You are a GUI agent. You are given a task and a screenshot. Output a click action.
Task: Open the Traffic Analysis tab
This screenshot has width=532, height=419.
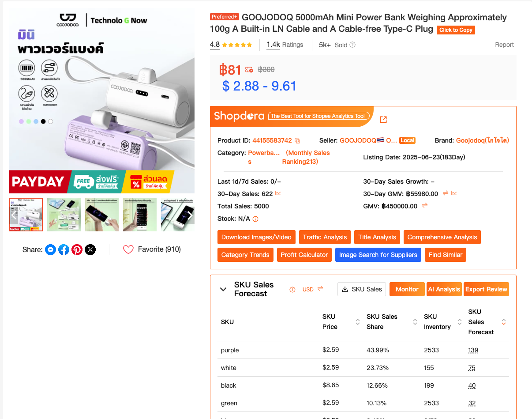click(325, 237)
